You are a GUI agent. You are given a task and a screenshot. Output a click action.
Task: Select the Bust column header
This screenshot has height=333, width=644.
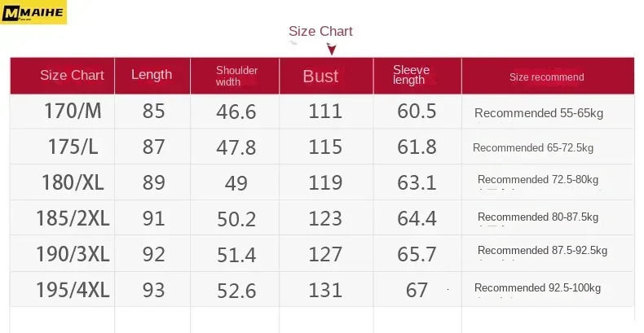pyautogui.click(x=320, y=77)
